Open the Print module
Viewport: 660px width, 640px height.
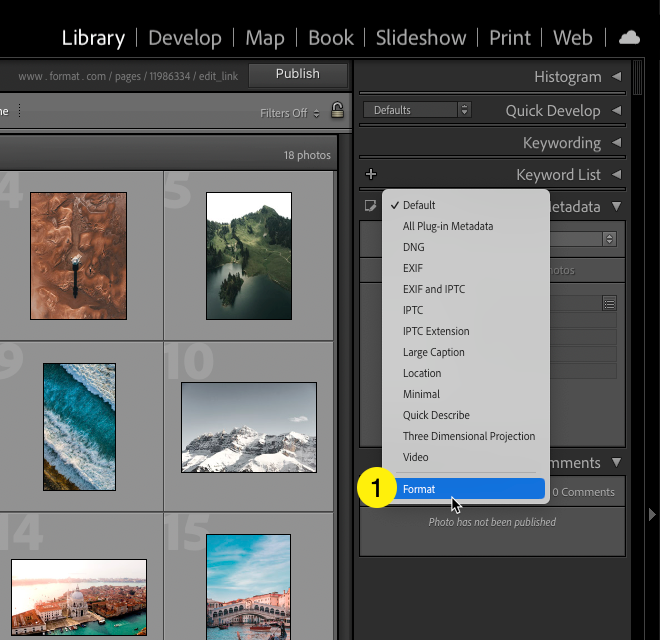click(510, 38)
